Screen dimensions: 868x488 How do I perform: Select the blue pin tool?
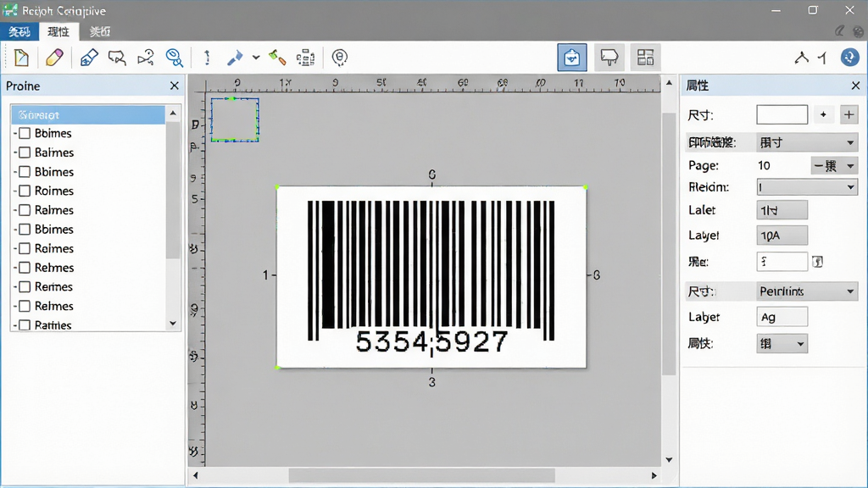click(x=236, y=57)
